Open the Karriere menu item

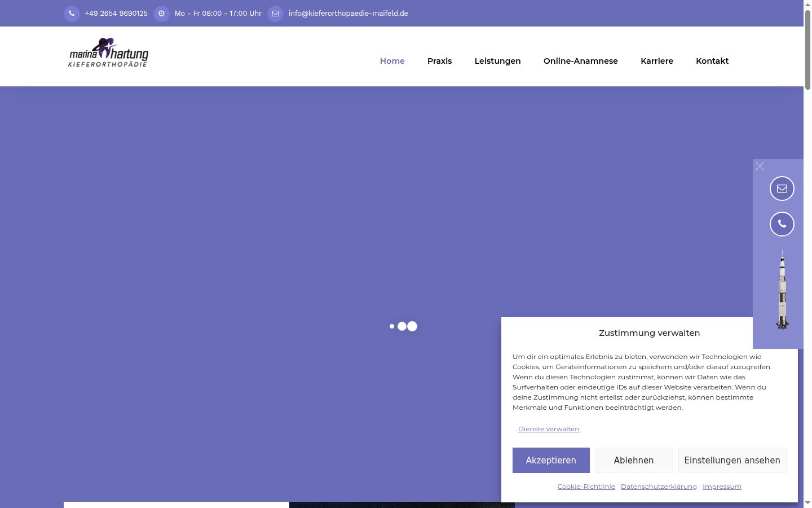(657, 61)
